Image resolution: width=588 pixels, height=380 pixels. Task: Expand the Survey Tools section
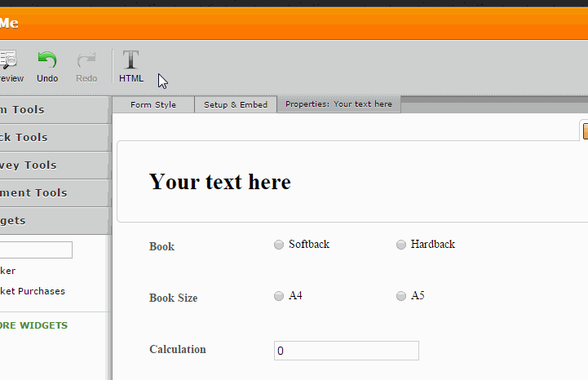(x=55, y=165)
